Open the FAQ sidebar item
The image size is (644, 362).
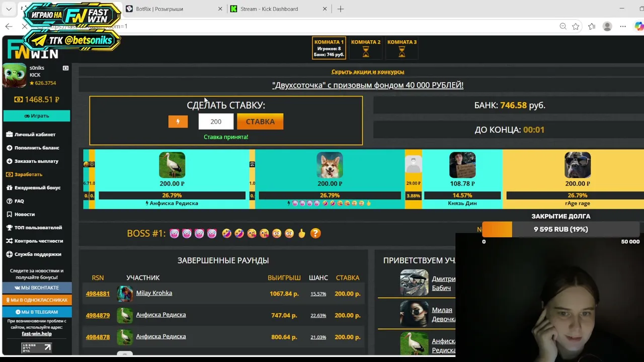coord(15,201)
